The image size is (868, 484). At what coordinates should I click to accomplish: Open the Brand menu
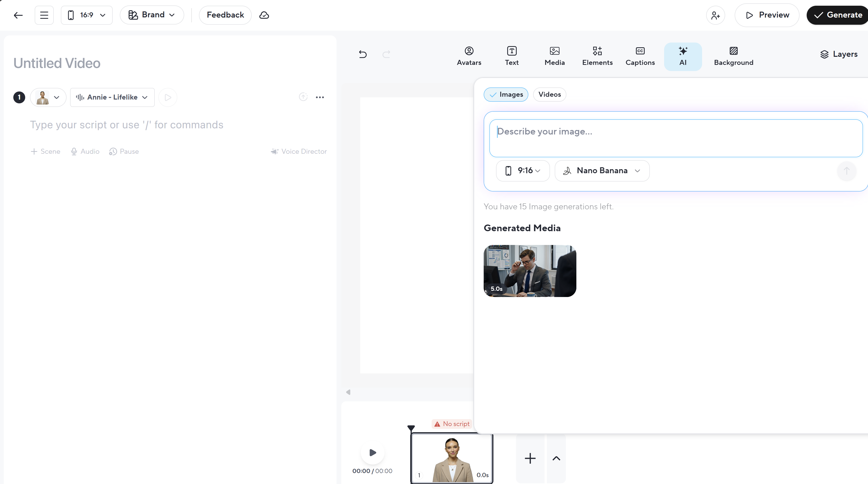(x=152, y=15)
